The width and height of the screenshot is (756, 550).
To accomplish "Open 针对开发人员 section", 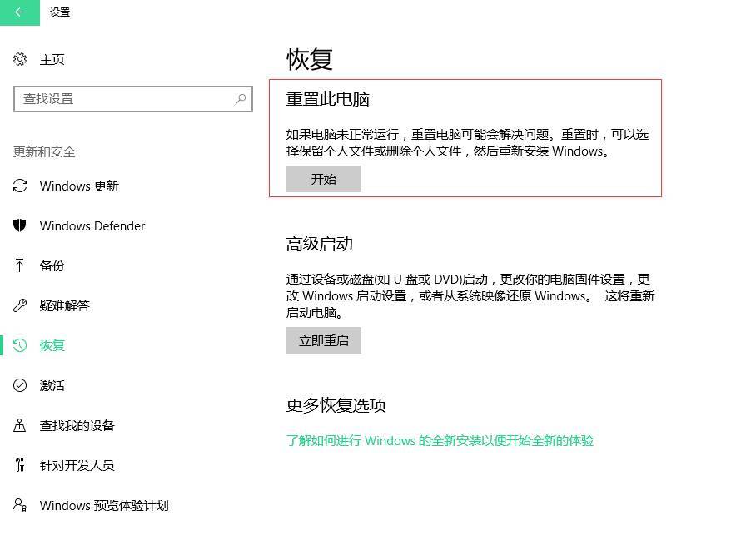I will click(77, 465).
